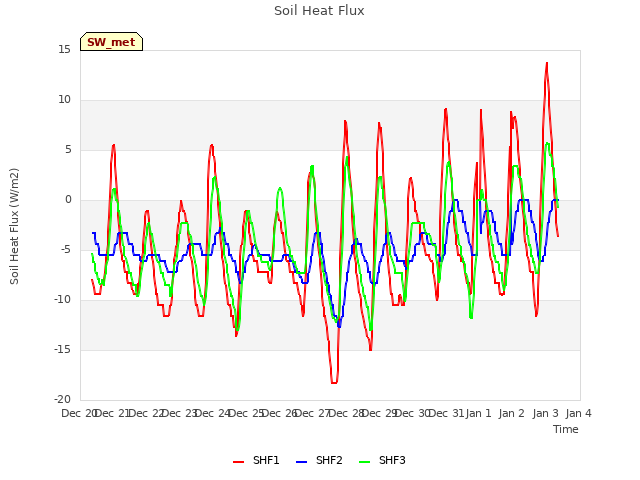
Task: Click the SW_met annotation label
Action: coord(111,42)
